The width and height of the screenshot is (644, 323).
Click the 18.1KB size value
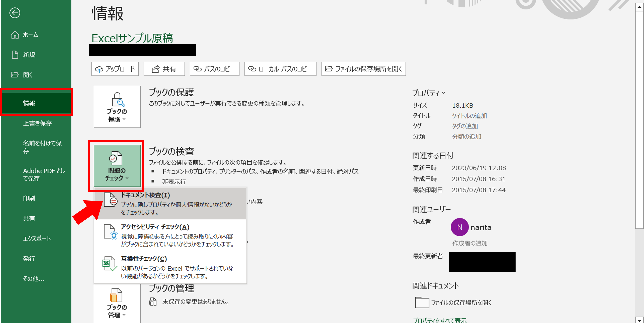463,106
